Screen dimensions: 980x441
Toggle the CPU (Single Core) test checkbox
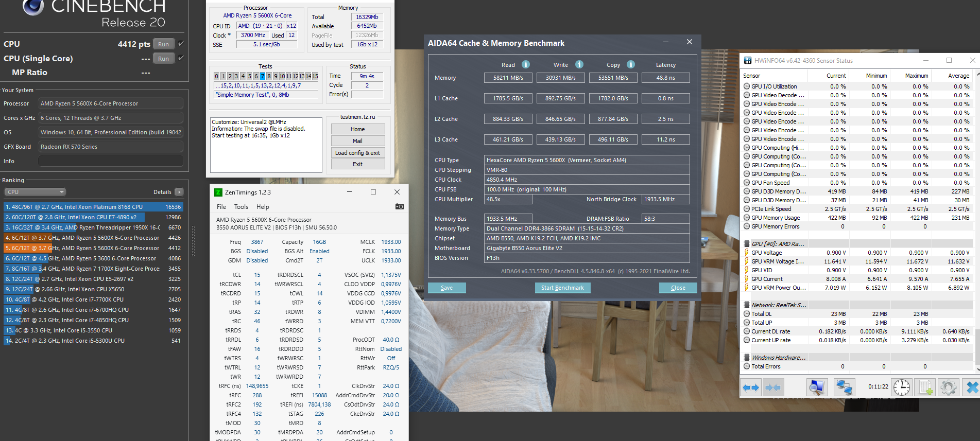(x=181, y=58)
